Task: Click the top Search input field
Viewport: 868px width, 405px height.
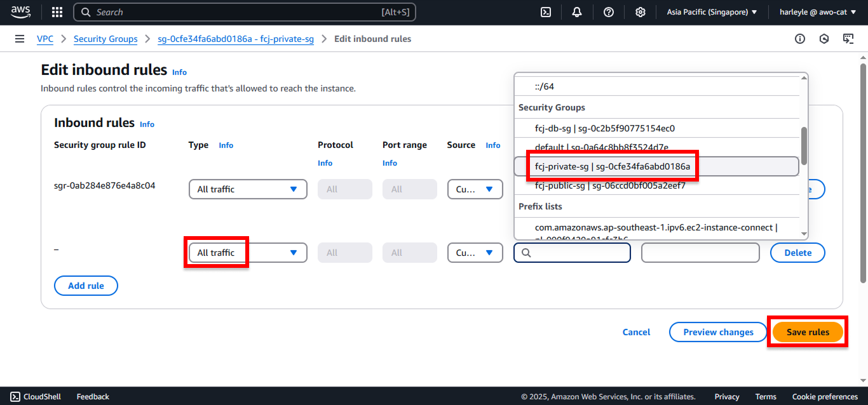Action: (x=245, y=12)
